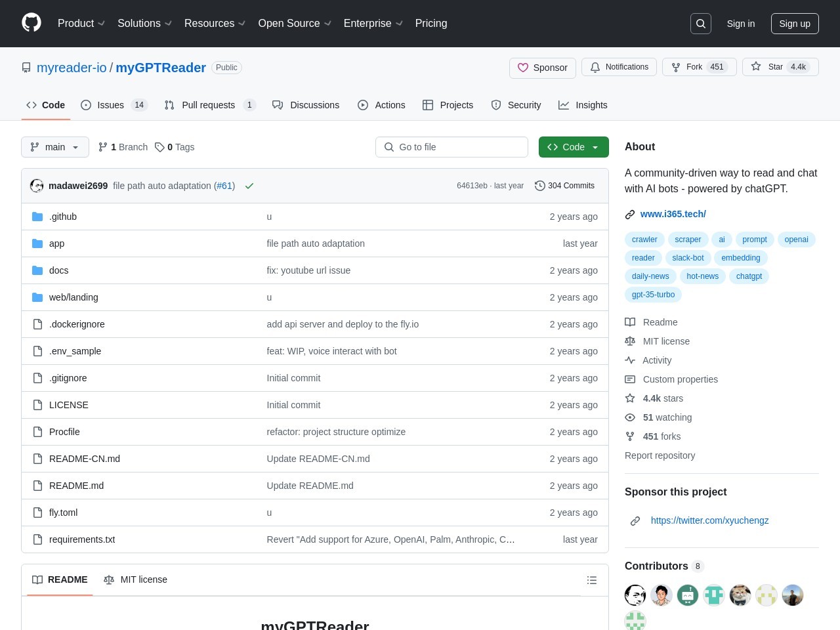The image size is (840, 630).
Task: Select the README tab
Action: [x=60, y=580]
